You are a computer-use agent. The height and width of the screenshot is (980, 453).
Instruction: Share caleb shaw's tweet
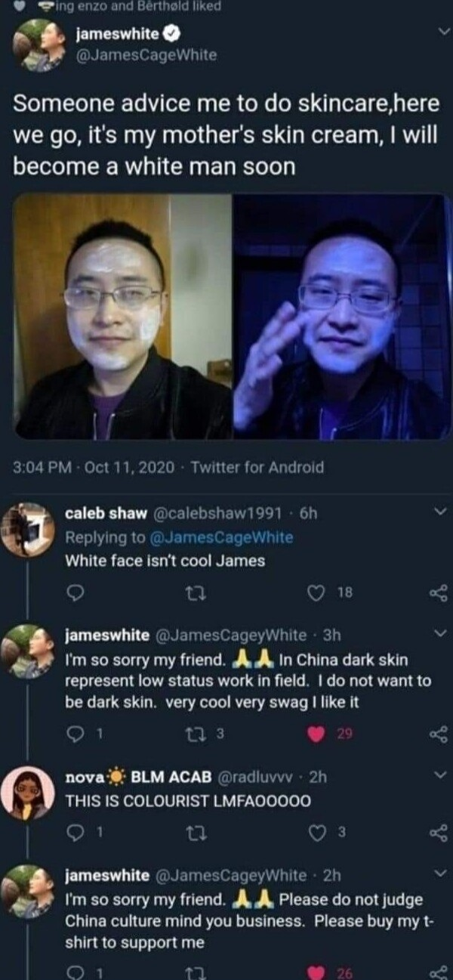click(x=439, y=595)
